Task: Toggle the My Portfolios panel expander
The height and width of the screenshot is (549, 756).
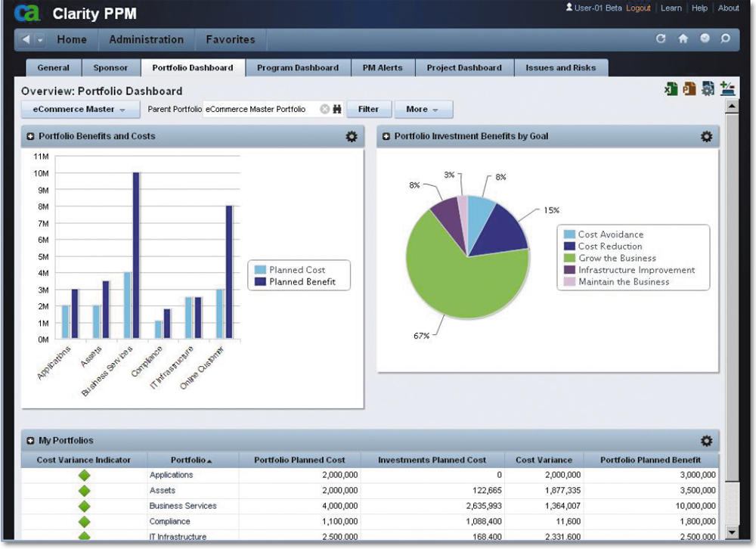Action: click(30, 441)
